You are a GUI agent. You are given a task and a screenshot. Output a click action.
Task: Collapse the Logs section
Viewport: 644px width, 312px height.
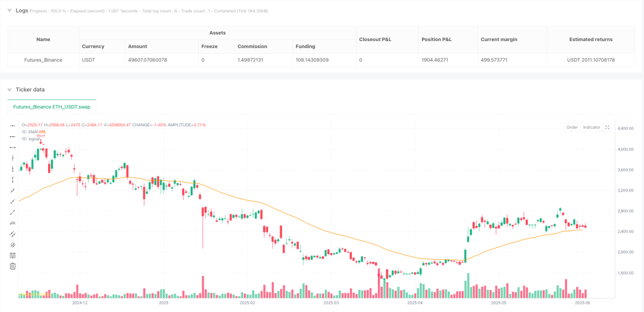(9, 10)
